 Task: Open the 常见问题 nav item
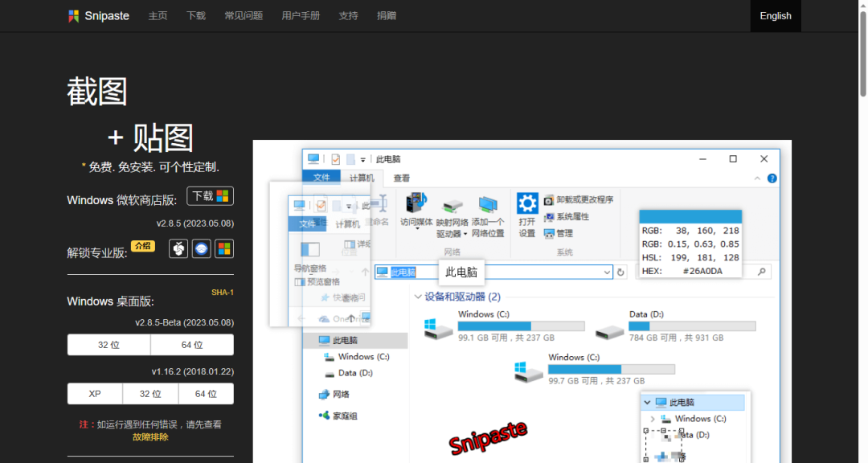(x=244, y=16)
